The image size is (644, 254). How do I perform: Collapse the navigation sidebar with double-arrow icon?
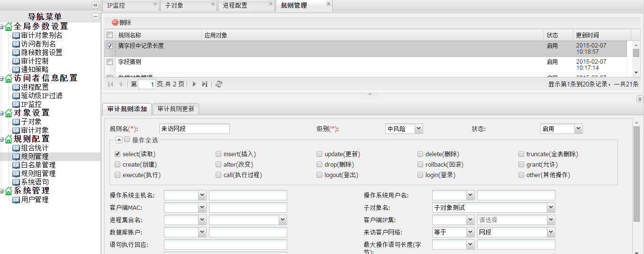[95, 5]
